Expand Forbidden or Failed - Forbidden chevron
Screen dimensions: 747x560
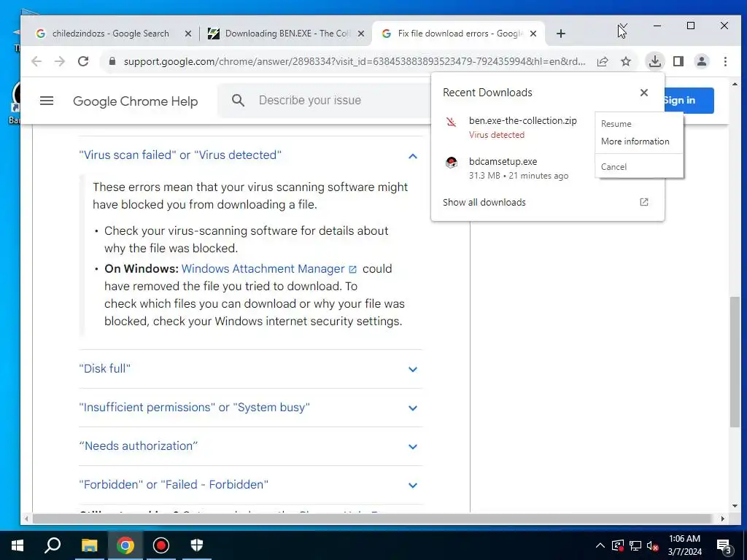coord(413,485)
